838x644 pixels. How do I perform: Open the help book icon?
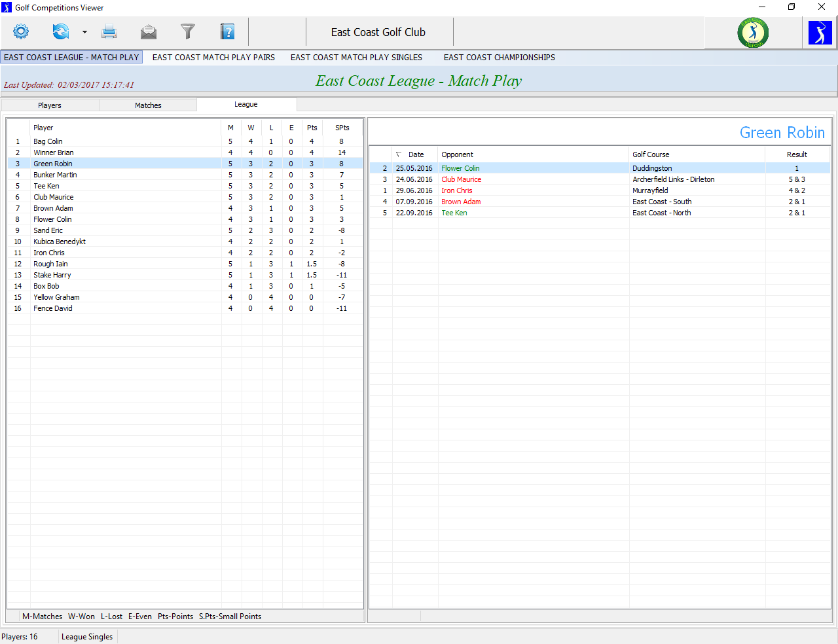[227, 31]
